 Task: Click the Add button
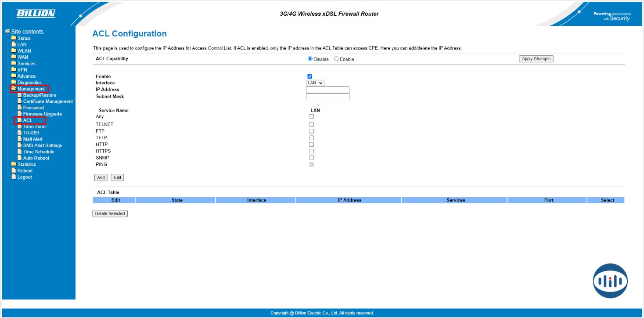(x=101, y=177)
